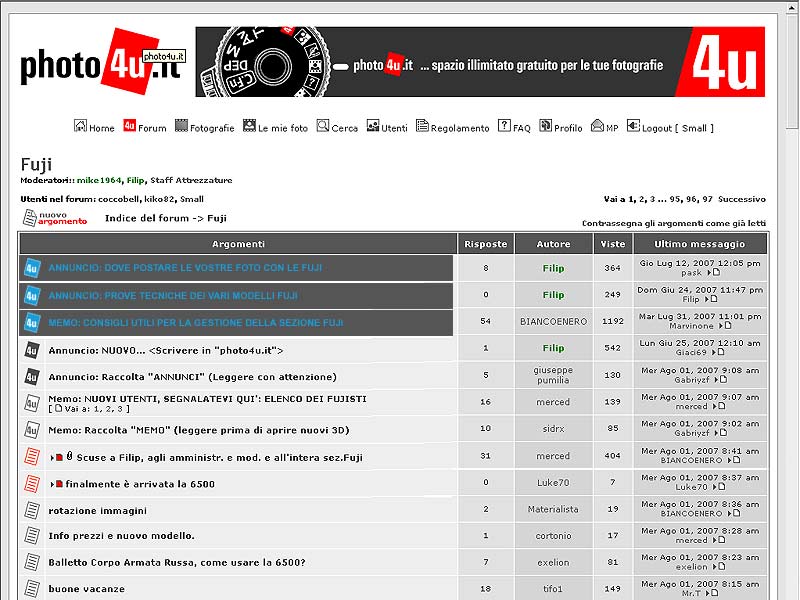Click Successivo to view next page
Image resolution: width=800 pixels, height=600 pixels.
[x=742, y=199]
